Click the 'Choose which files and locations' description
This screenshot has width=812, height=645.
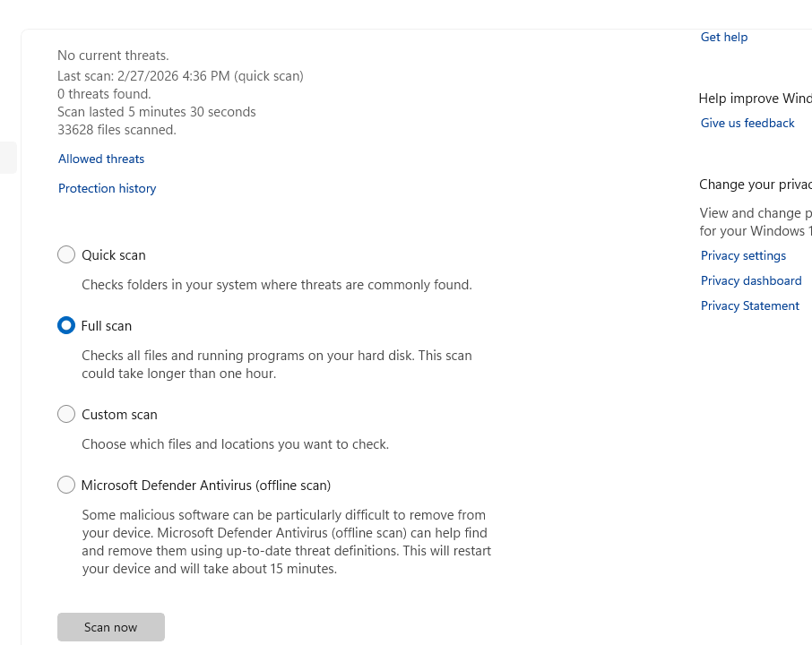point(235,444)
